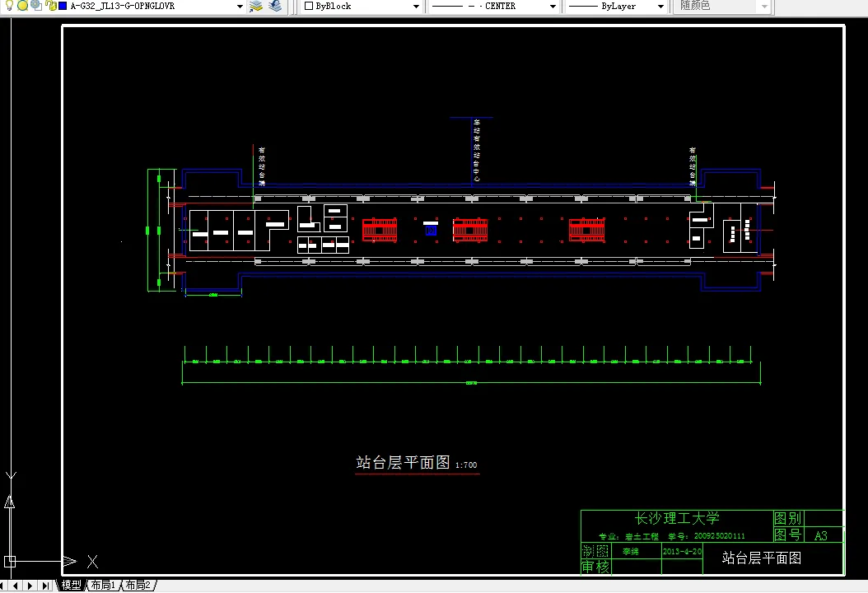Toggle viewport freeze icon in layer control

(x=36, y=6)
